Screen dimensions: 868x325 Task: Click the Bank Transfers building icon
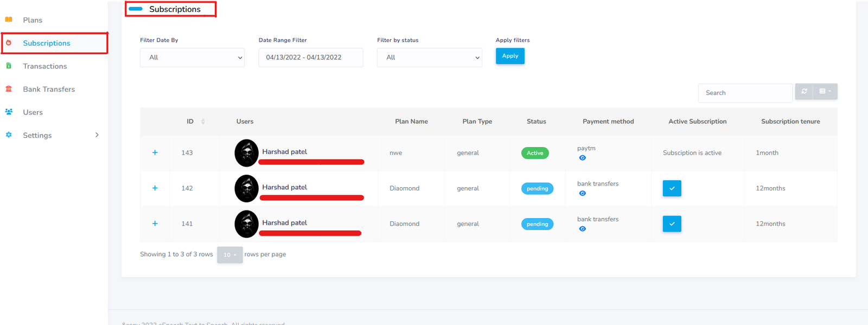[x=9, y=89]
